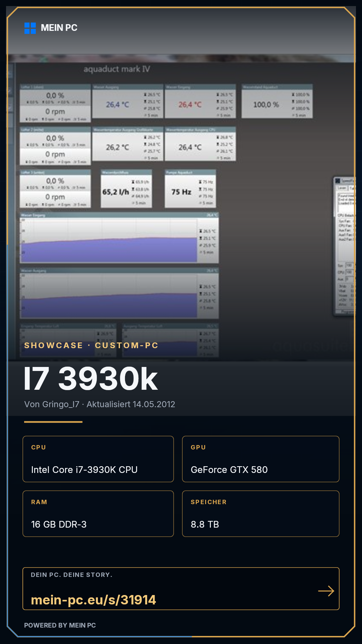362x644 pixels.
Task: Click the GPU card GeForce GTX 580
Action: pos(261,459)
